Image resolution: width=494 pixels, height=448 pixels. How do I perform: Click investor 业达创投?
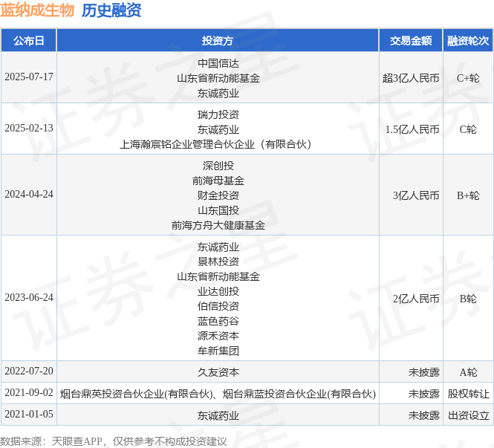[x=218, y=291]
